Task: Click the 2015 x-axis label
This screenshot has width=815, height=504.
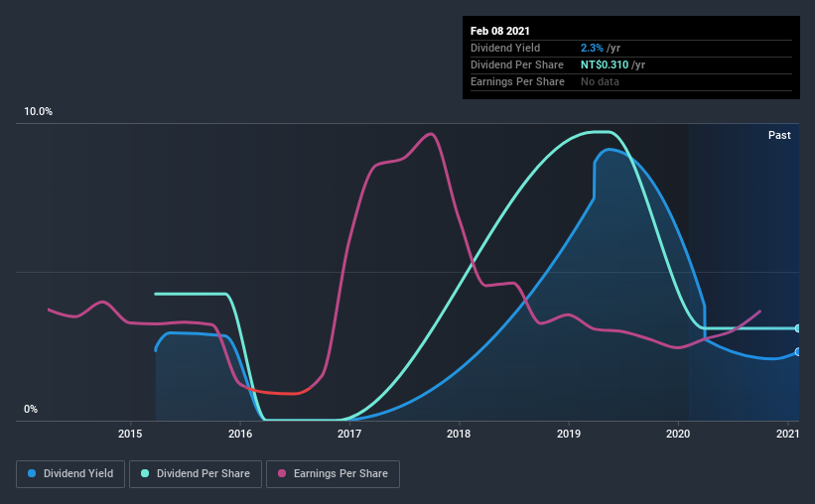Action: point(130,434)
